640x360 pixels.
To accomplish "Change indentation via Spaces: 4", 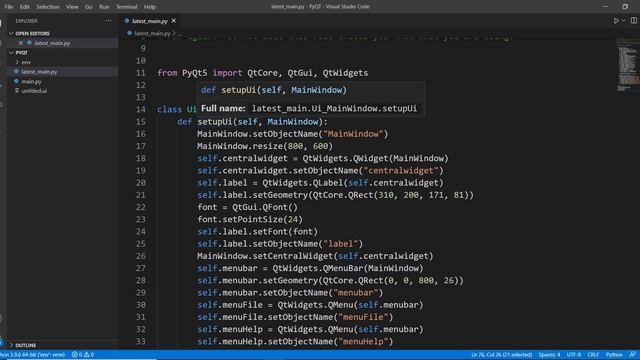I will pos(549,355).
